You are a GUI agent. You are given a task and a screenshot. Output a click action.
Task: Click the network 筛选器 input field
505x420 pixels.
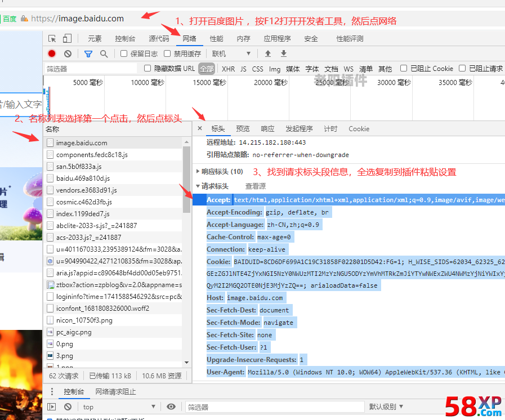[x=91, y=69]
